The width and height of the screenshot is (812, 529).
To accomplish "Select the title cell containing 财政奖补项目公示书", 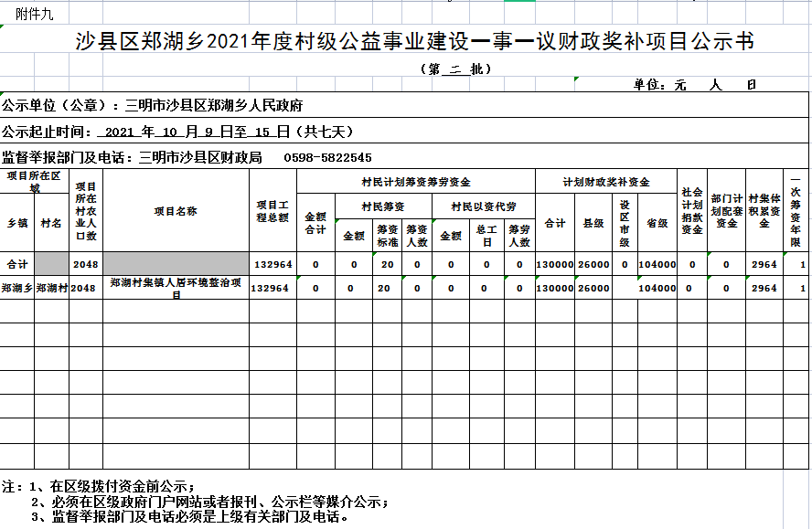I will [415, 42].
